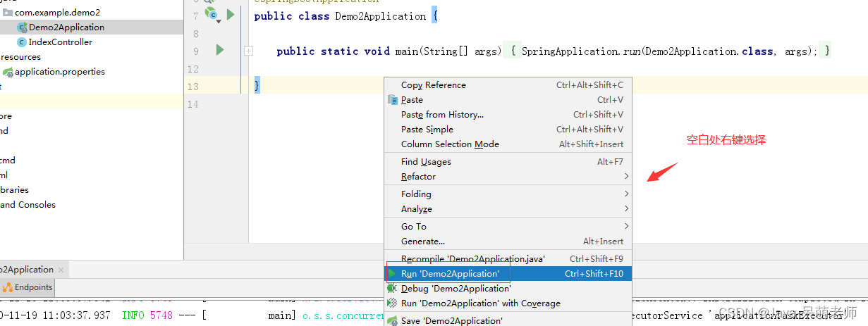Expand the Refactor submenu arrow
Viewport: 868px width, 326px height.
tap(626, 176)
